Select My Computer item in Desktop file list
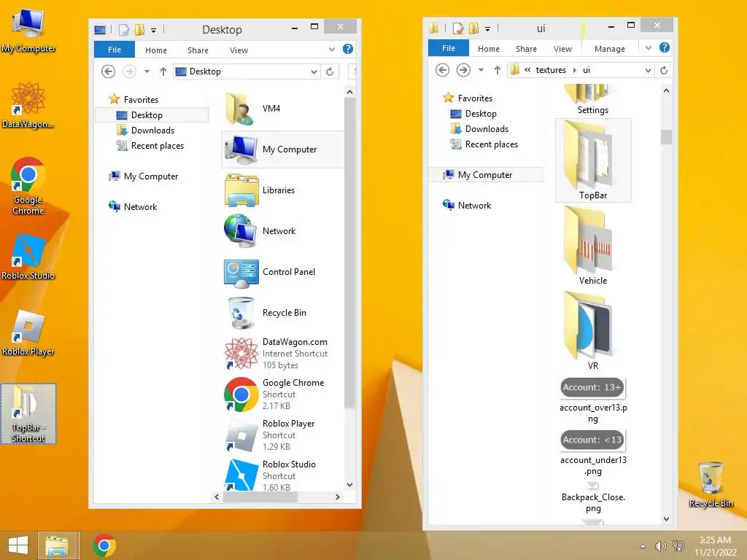747x560 pixels. pos(282,149)
